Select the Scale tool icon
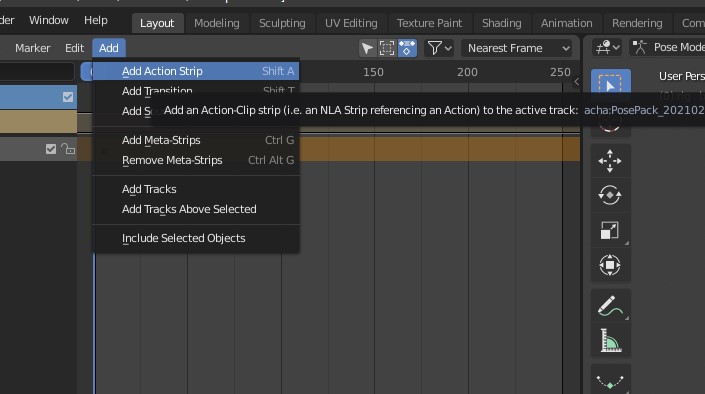This screenshot has width=705, height=394. (x=610, y=230)
